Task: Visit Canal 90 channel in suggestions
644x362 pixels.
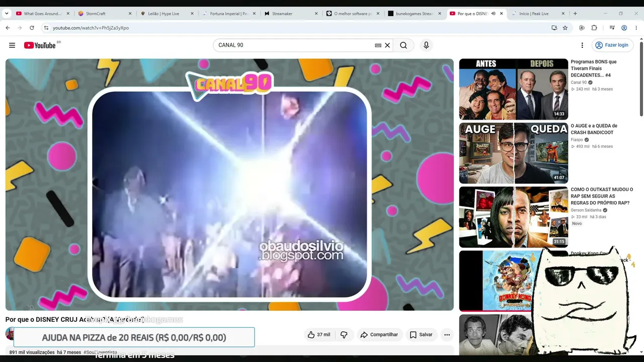Action: (579, 82)
